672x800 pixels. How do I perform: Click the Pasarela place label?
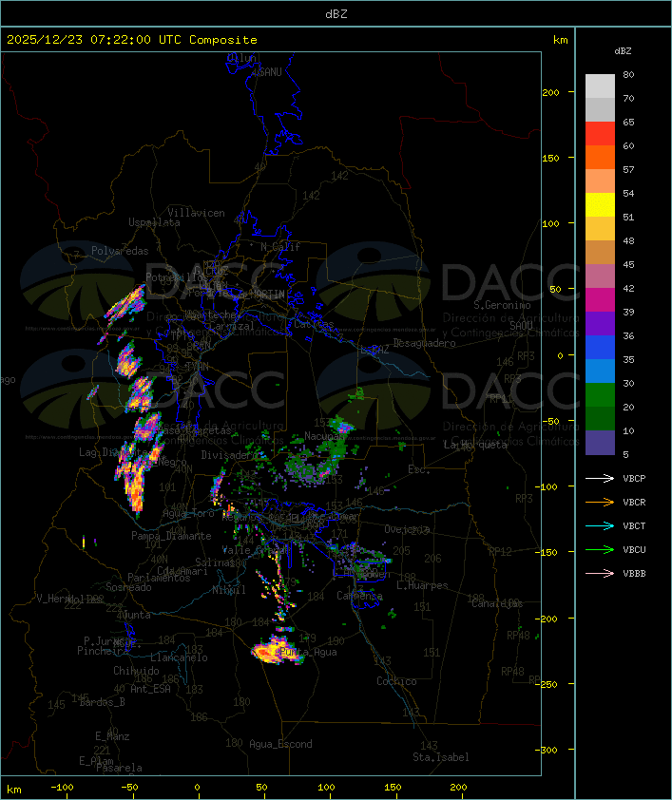tap(119, 768)
